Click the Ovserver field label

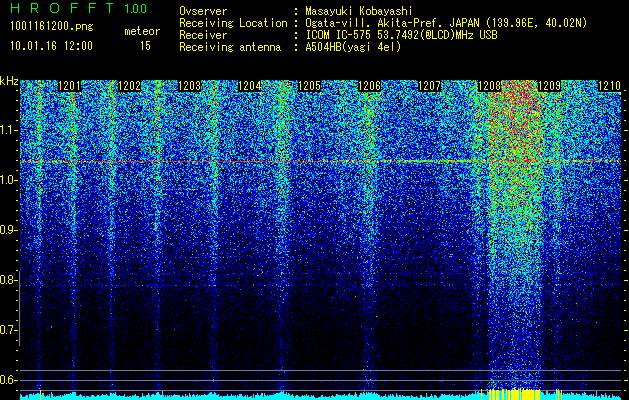pyautogui.click(x=203, y=11)
